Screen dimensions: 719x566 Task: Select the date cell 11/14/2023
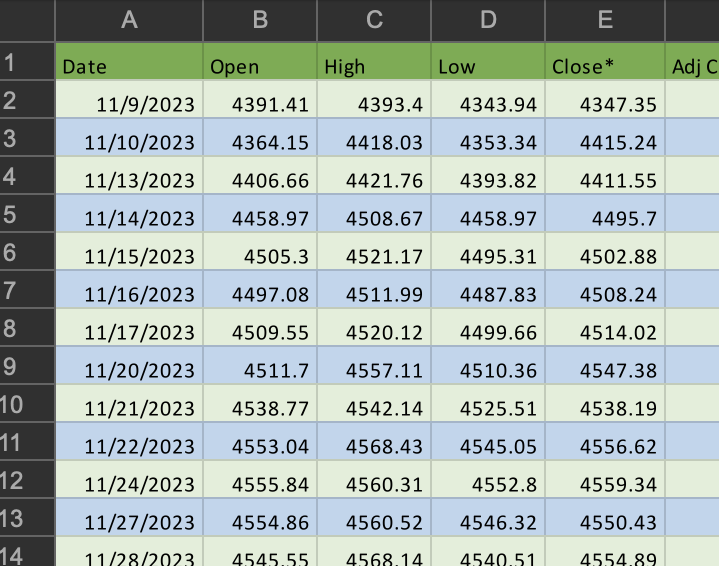(129, 213)
